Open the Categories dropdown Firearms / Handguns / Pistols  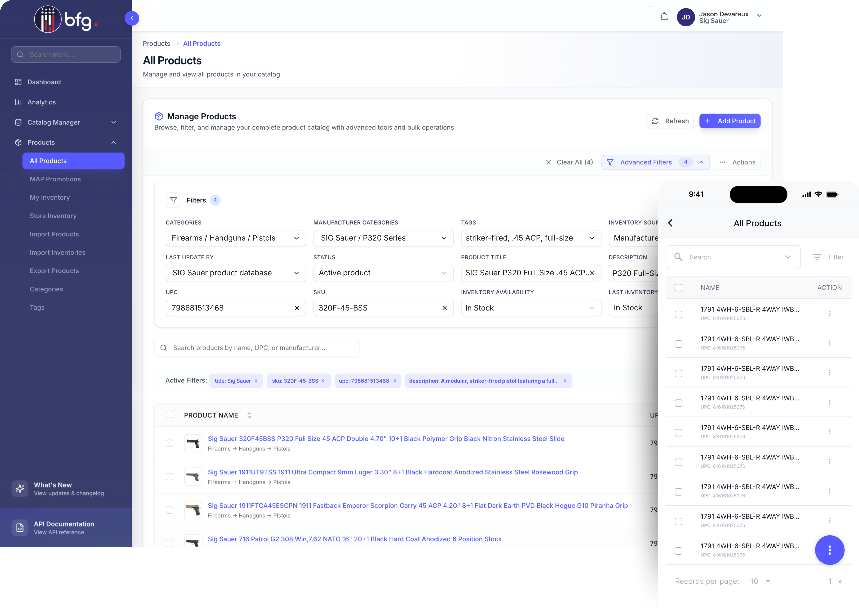[x=235, y=238]
